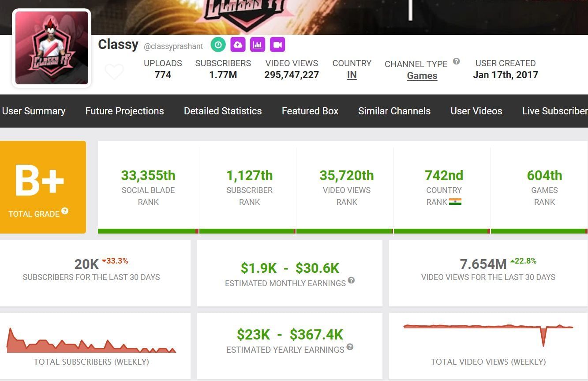
Task: Click the Estimated Monthly Earnings help icon
Action: click(351, 280)
